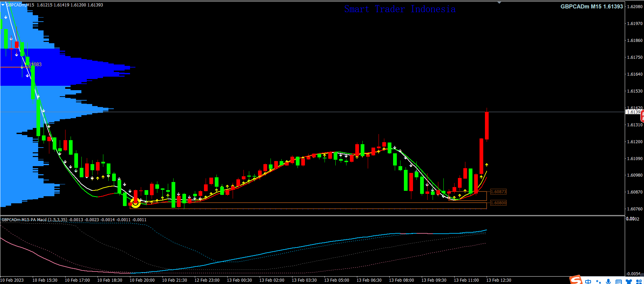
Task: Click the GBPCADm,M15 OHLC title text
Action: [x=55, y=5]
